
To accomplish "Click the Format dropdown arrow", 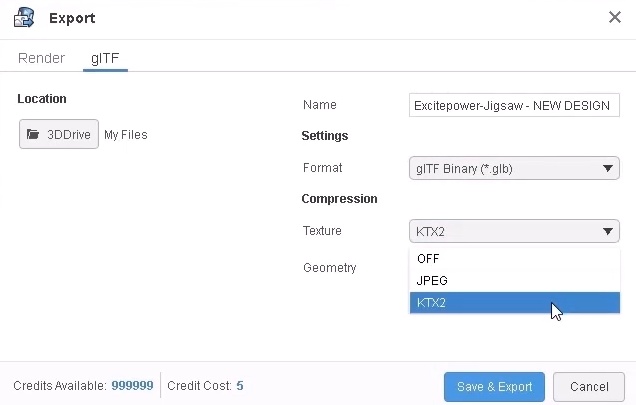I will [x=609, y=169].
